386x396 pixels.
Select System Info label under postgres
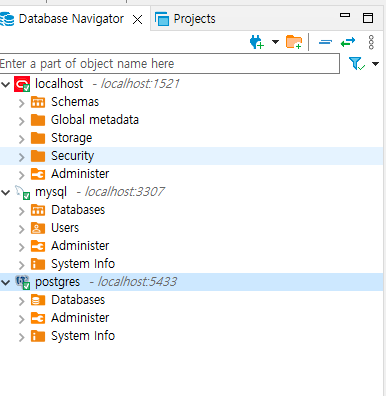[x=83, y=336]
